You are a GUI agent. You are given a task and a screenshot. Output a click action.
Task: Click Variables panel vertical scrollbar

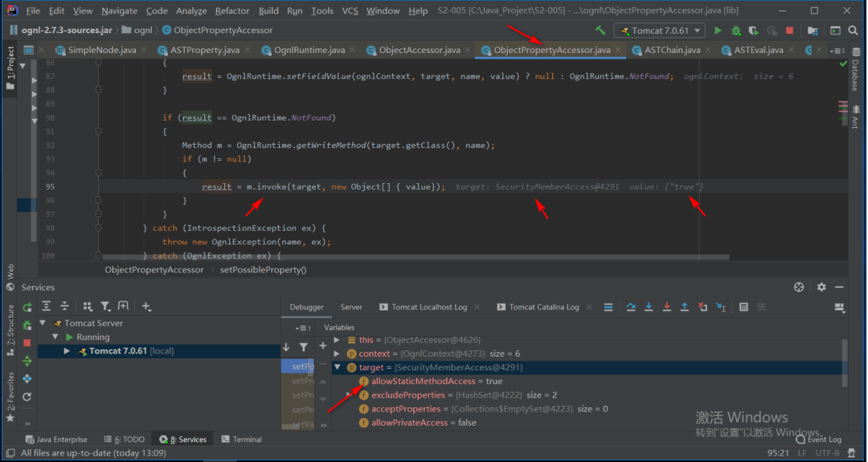pos(845,362)
